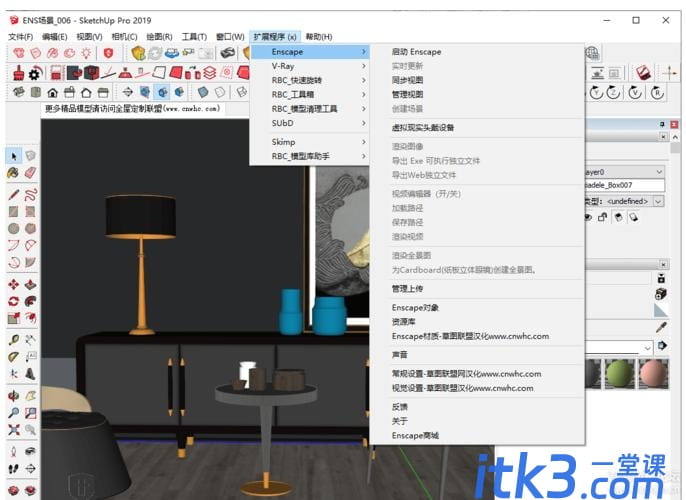This screenshot has height=500, width=686.
Task: Select the arrow Select tool
Action: click(14, 156)
